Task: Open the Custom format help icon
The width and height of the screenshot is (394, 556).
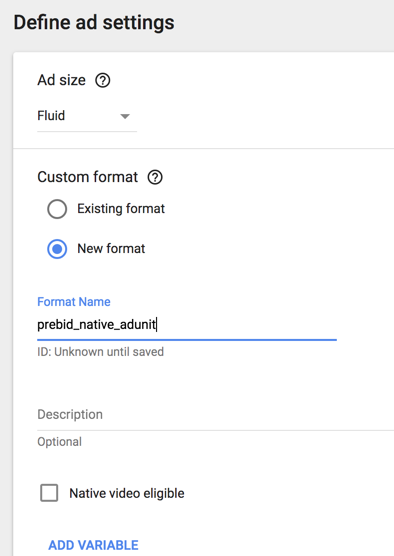Action: click(155, 177)
